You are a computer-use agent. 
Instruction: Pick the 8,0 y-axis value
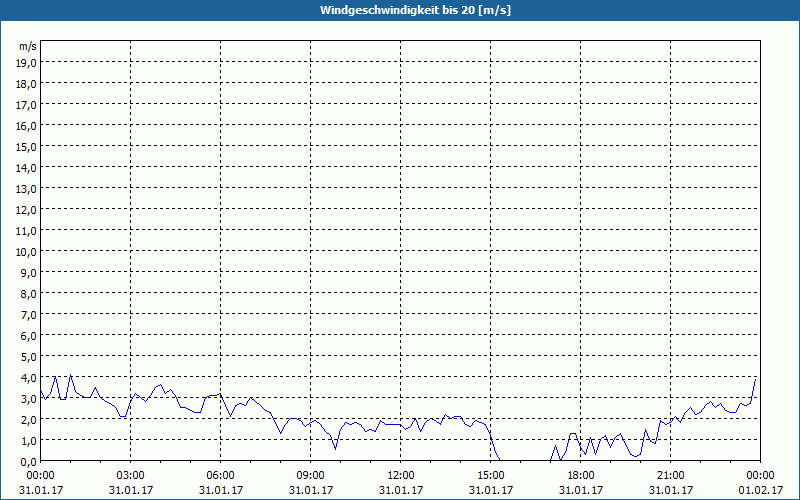click(28, 293)
